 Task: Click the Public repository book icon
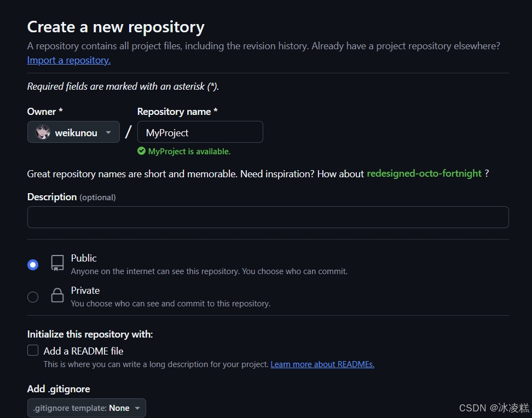[x=57, y=263]
